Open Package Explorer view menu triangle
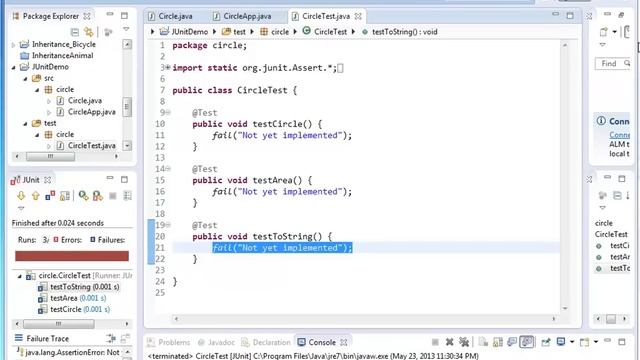The width and height of the screenshot is (640, 360). click(x=126, y=29)
